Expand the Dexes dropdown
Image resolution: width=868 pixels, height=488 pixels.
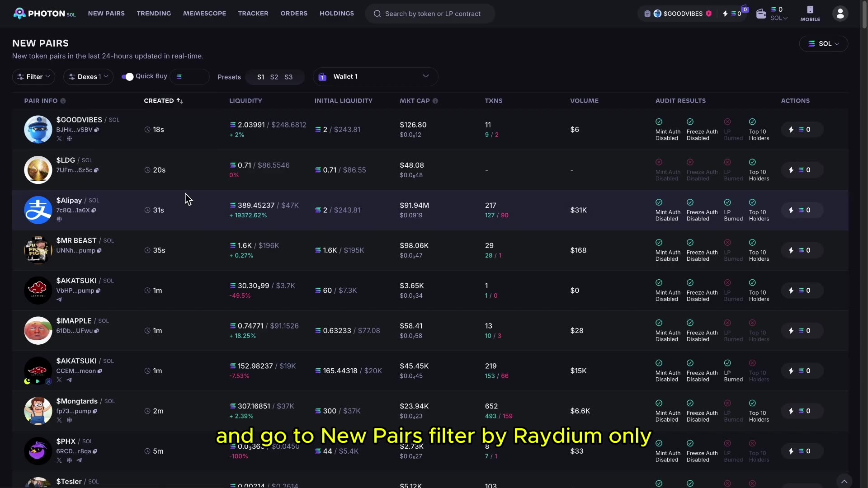(88, 77)
